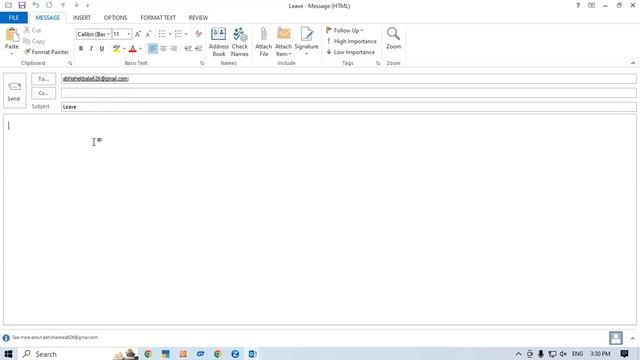Apply bullet list formatting

point(162,34)
